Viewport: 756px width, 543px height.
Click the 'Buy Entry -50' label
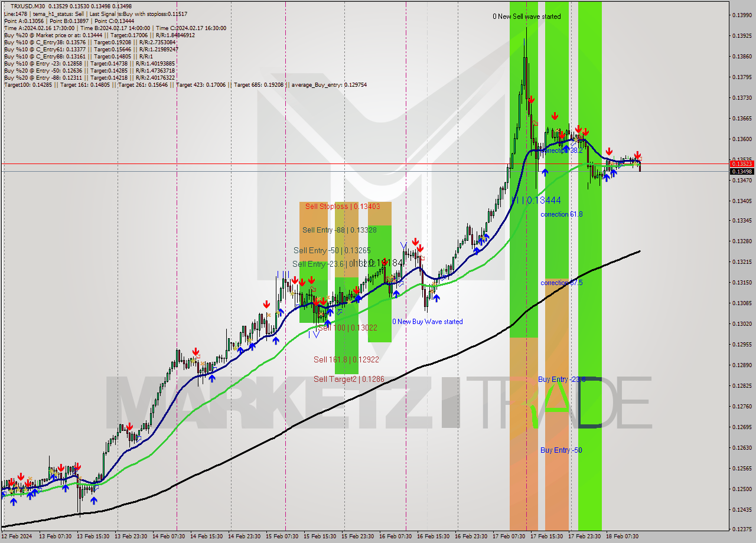[x=561, y=450]
